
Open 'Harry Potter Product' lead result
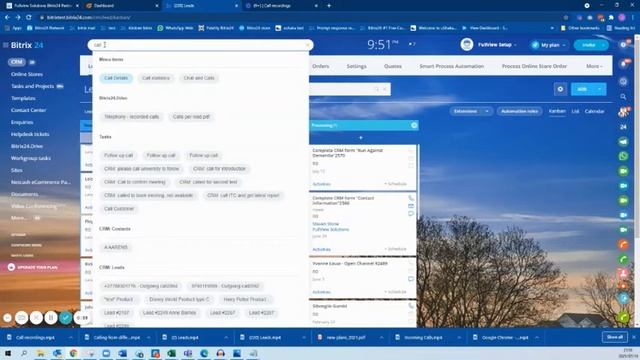pyautogui.click(x=245, y=299)
